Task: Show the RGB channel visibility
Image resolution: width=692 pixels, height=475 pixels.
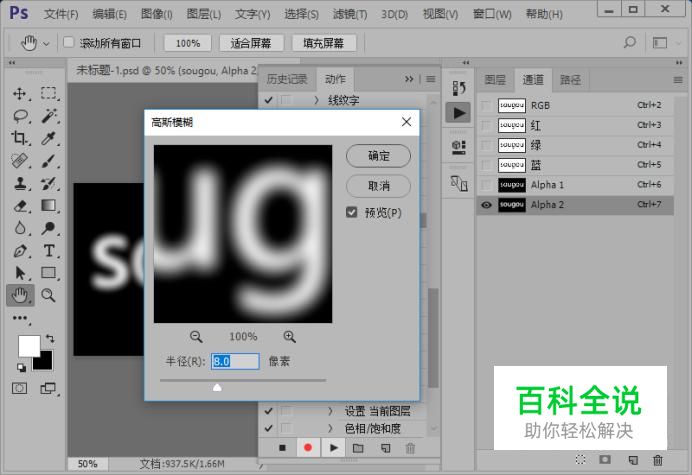Action: coord(486,106)
